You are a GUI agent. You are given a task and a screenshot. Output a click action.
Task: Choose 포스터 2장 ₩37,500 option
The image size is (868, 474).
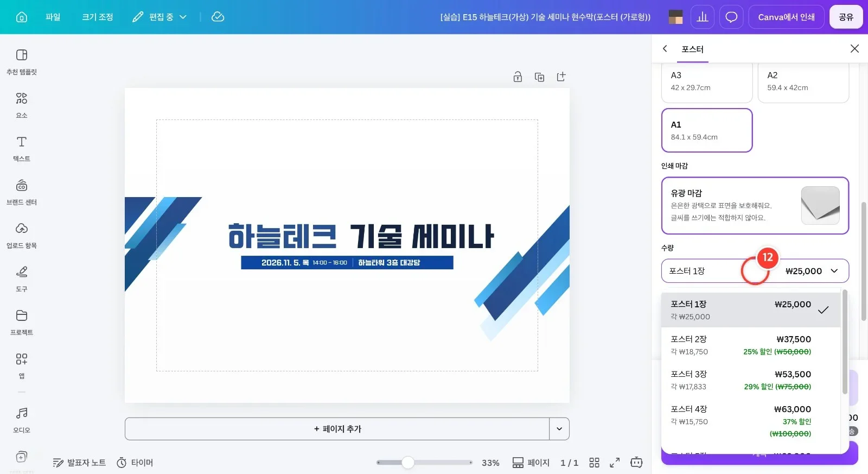pyautogui.click(x=751, y=345)
